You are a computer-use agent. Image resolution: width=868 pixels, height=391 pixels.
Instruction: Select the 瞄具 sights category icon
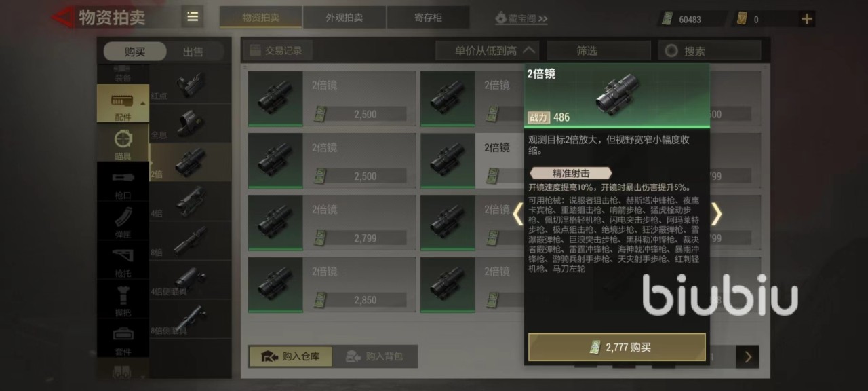(123, 143)
